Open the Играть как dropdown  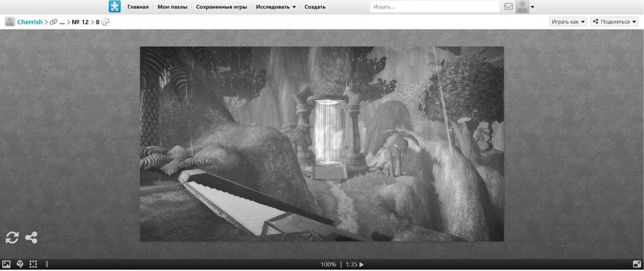568,22
